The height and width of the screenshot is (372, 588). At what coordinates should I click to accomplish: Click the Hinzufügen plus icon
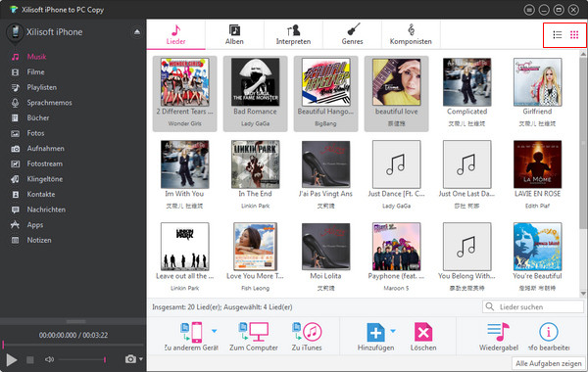click(x=375, y=332)
